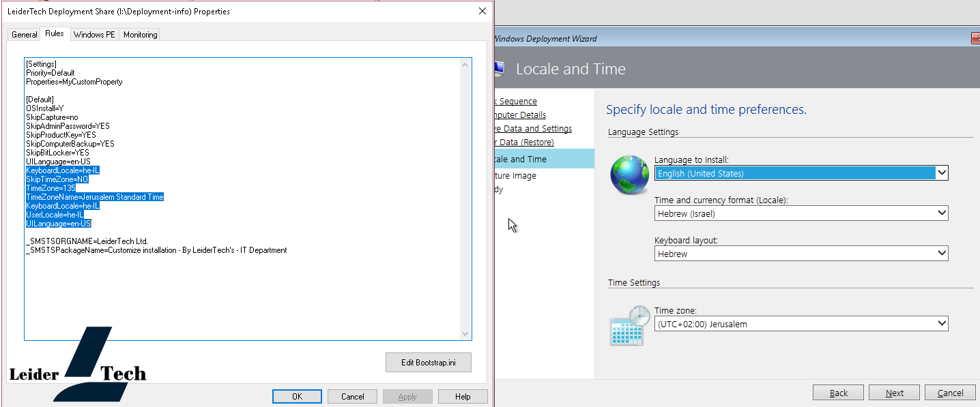980x407 pixels.
Task: Select Task Sequence wizard step link
Action: pos(517,102)
